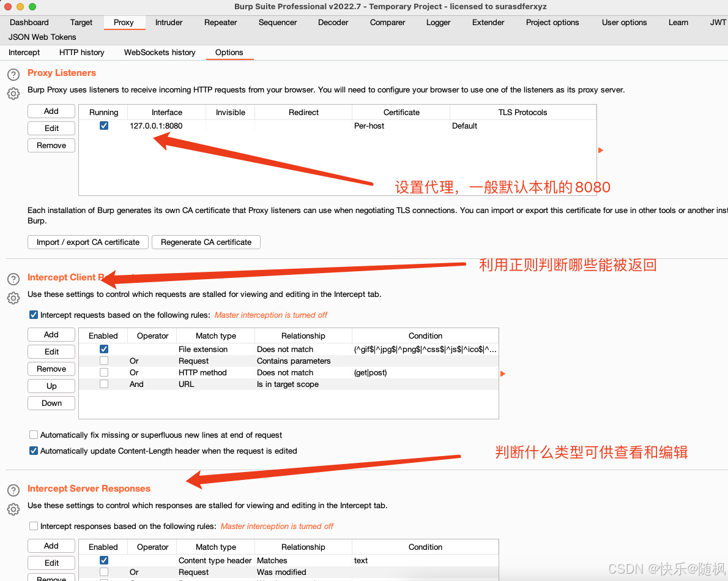The image size is (728, 581).
Task: Edit the selected proxy listener
Action: 51,129
